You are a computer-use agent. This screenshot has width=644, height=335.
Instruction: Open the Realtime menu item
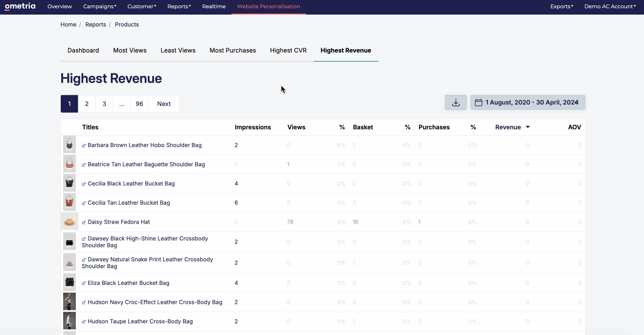(214, 6)
